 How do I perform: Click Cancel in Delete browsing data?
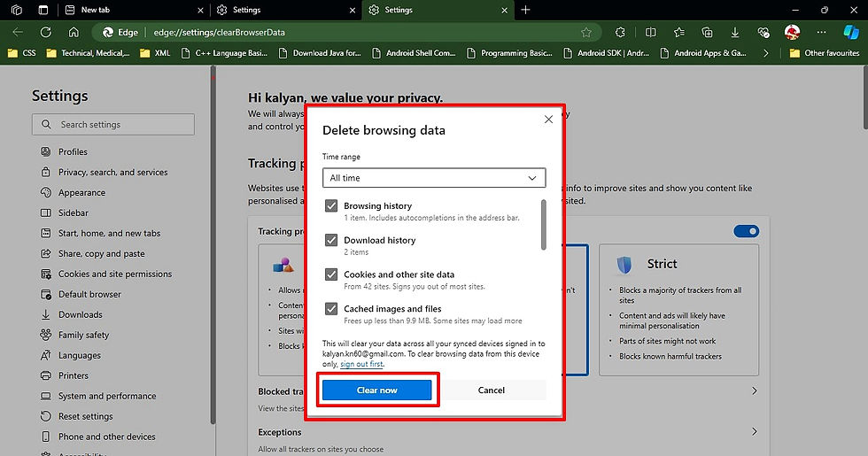491,390
